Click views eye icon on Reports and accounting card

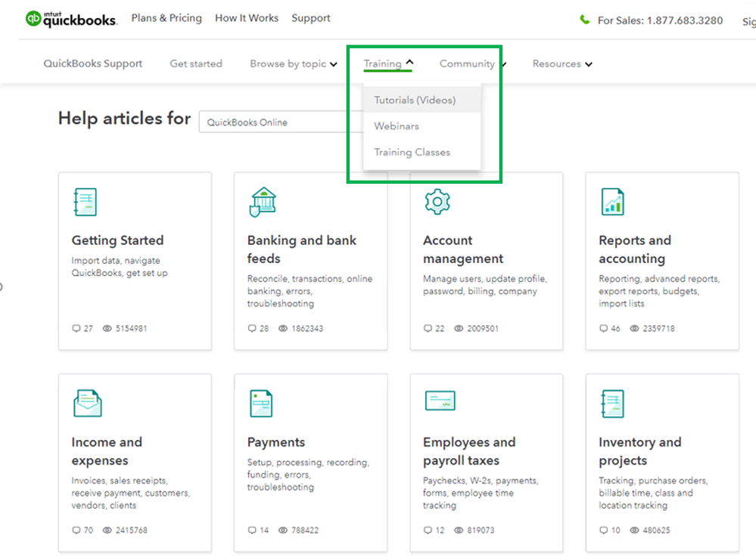(x=634, y=328)
